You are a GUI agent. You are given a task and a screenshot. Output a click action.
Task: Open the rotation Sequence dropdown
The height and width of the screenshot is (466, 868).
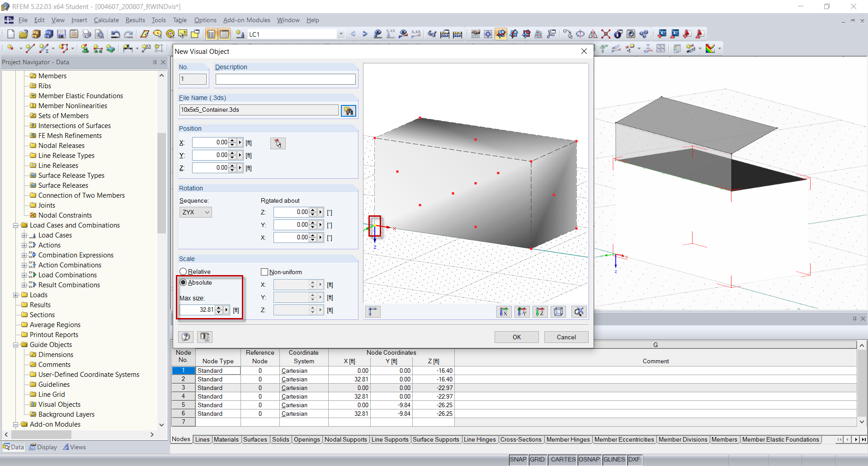pos(207,212)
